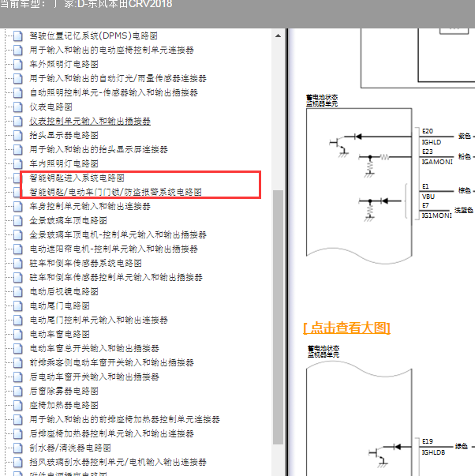475x476 pixels.
Task: Click the lower circuit diagram with E19 IGHLDB
Action: [x=391, y=410]
